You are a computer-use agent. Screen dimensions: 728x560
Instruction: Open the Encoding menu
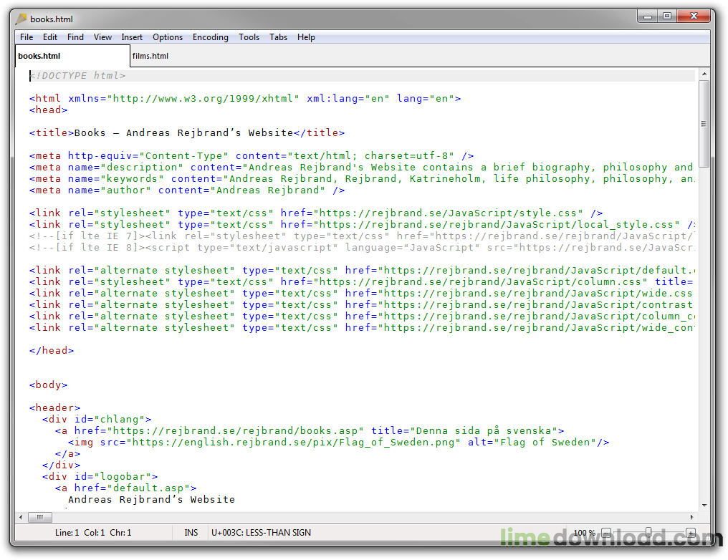pyautogui.click(x=211, y=37)
